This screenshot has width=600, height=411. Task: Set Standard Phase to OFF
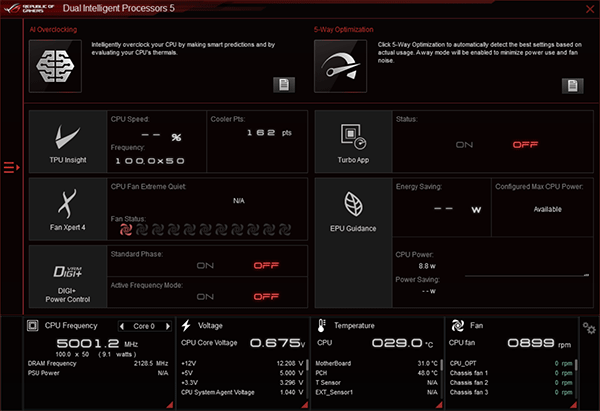266,266
